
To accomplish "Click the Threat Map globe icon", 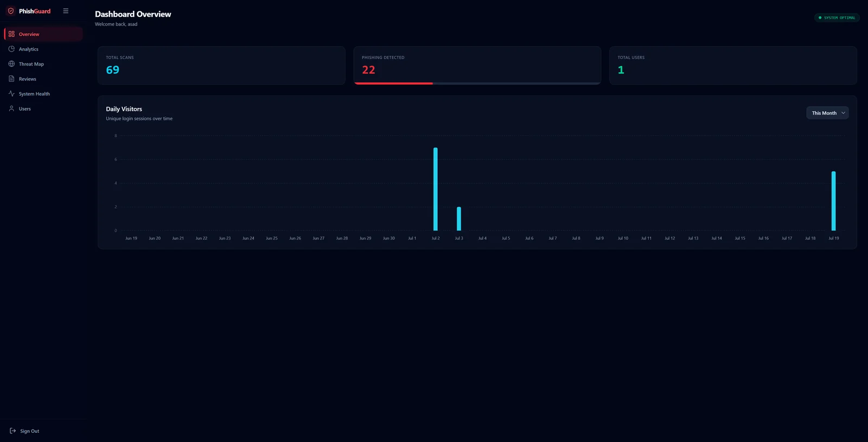I will point(11,64).
